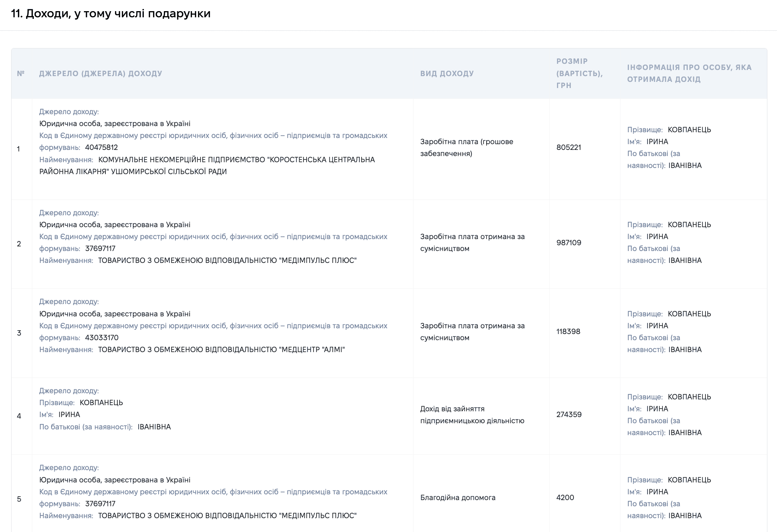Click name ІРИНА in row 4 source column

(x=69, y=415)
